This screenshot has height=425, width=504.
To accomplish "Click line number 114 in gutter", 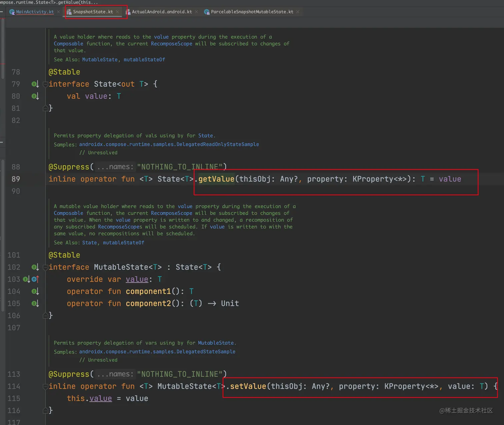I will (x=14, y=386).
